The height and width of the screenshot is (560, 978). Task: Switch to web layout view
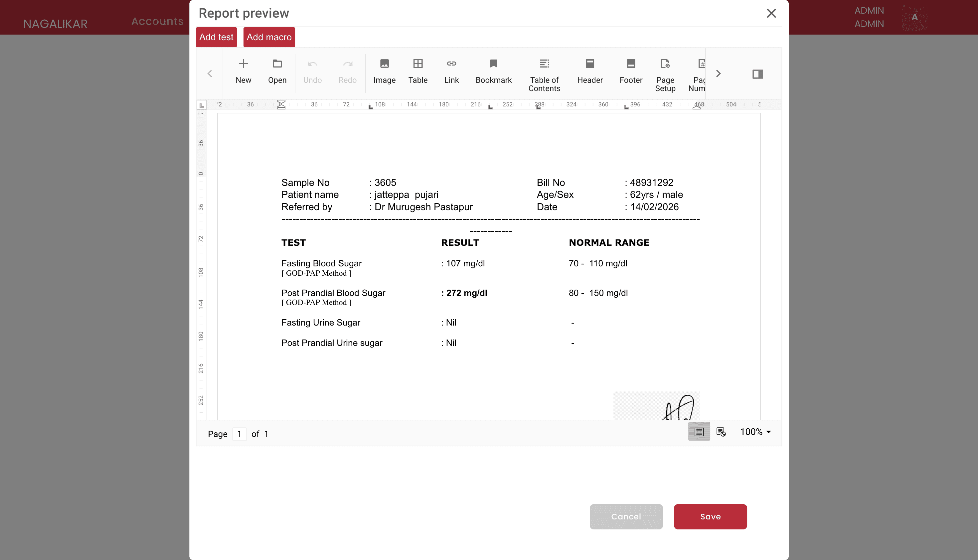(721, 432)
